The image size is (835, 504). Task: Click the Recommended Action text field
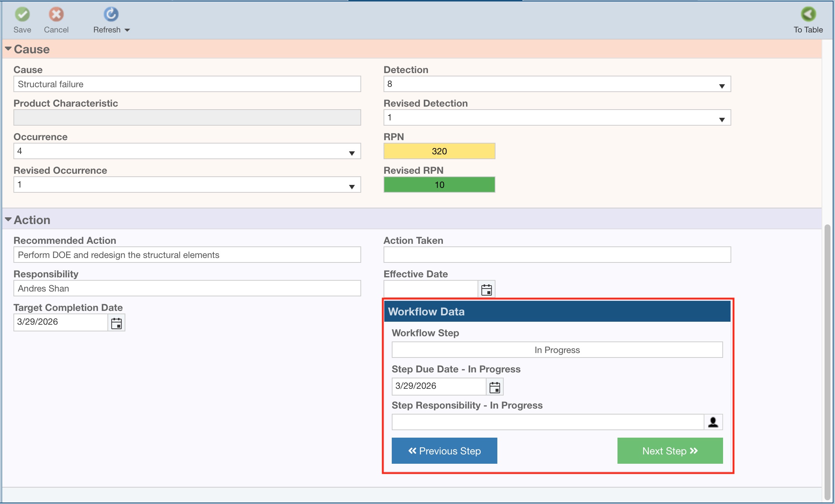tap(187, 255)
